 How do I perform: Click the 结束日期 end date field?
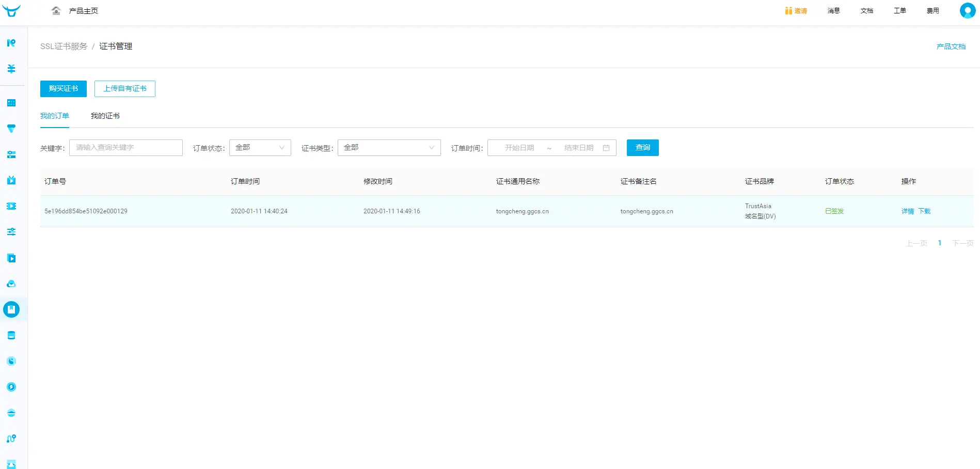tap(579, 148)
